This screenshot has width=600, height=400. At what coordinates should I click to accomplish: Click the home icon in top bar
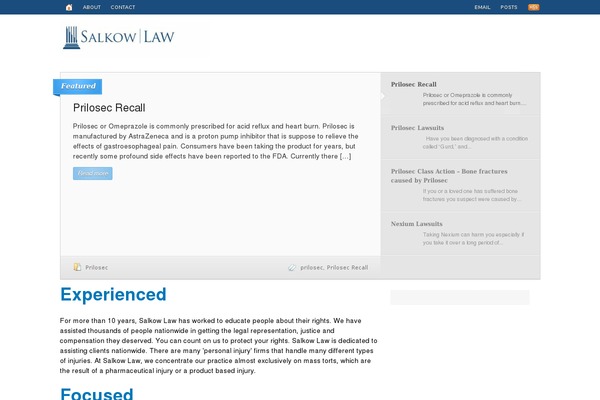pos(69,7)
